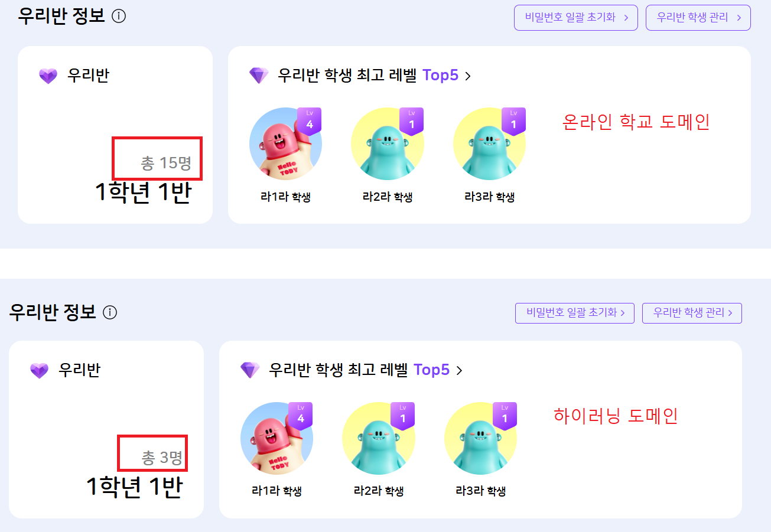771x532 pixels.
Task: Click bottom 비밀번호 일괄 초기화 button
Action: 575,313
